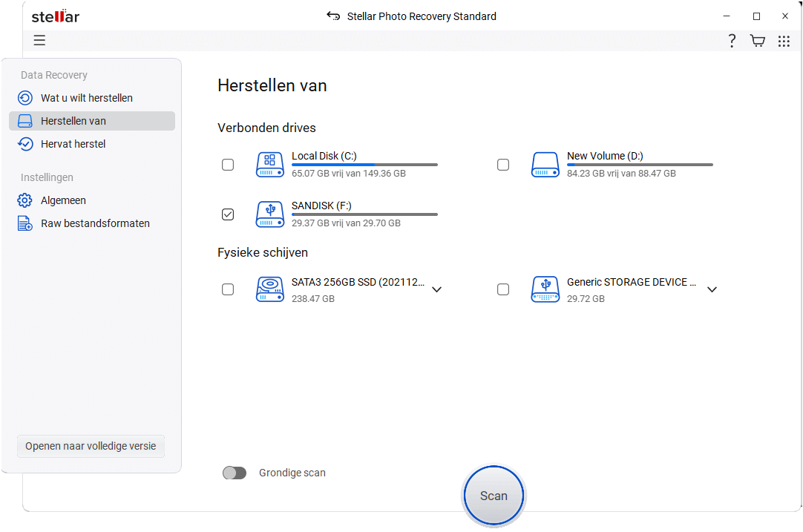Open Openen naar volledige versie
The height and width of the screenshot is (532, 803).
[90, 446]
